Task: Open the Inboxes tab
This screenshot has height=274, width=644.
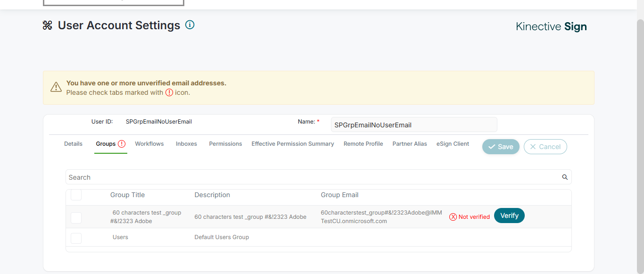Action: (x=186, y=144)
